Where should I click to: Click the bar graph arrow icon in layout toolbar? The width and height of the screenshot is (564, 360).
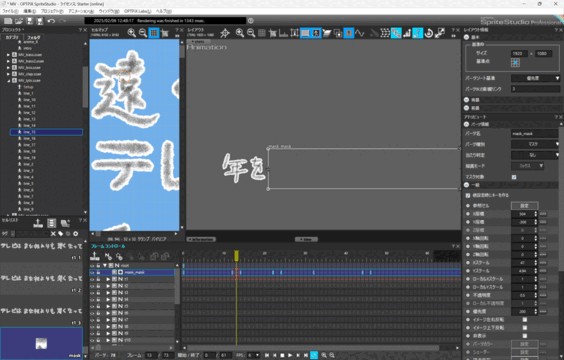[407, 33]
